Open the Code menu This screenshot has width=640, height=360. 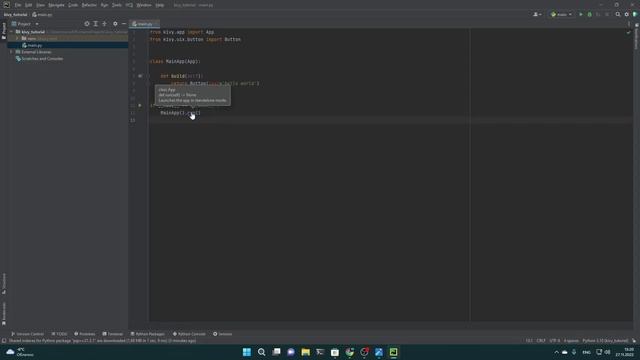tap(73, 5)
